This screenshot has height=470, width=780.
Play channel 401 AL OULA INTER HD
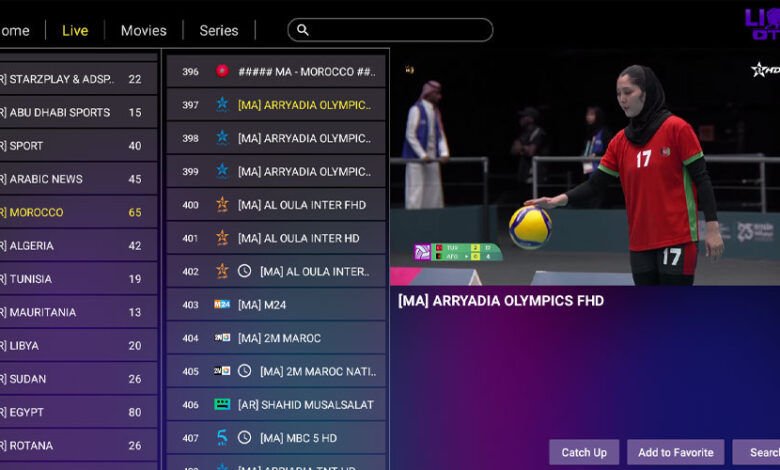[x=300, y=238]
